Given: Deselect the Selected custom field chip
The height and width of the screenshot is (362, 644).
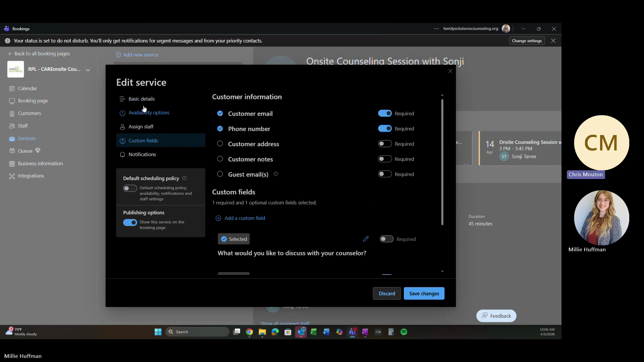Looking at the screenshot, I should pos(234,239).
